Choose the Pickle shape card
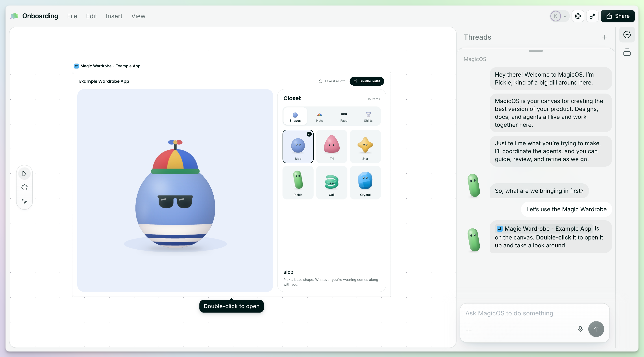Viewport: 644px width, 357px height. click(x=298, y=183)
